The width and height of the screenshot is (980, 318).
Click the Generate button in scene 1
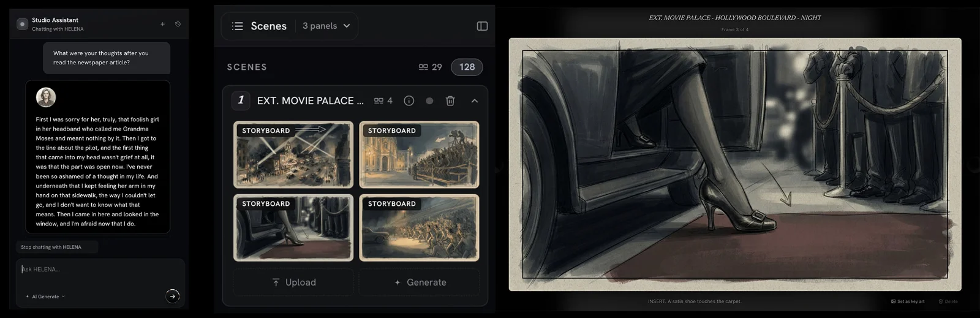420,282
